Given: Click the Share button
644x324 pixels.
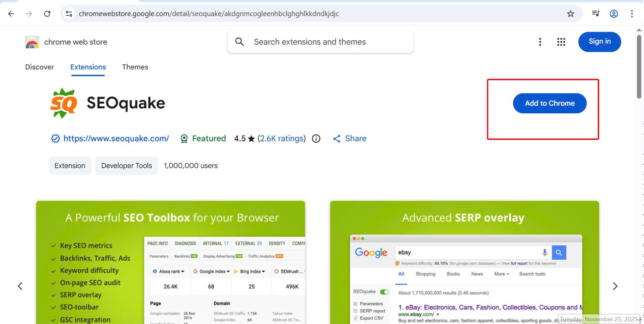Looking at the screenshot, I should tap(350, 139).
